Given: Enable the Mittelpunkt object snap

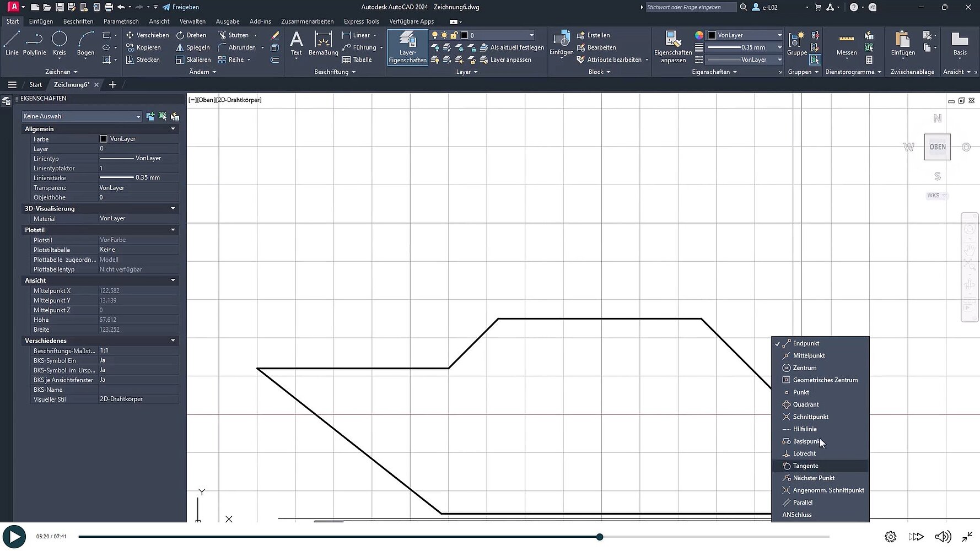Looking at the screenshot, I should 809,356.
